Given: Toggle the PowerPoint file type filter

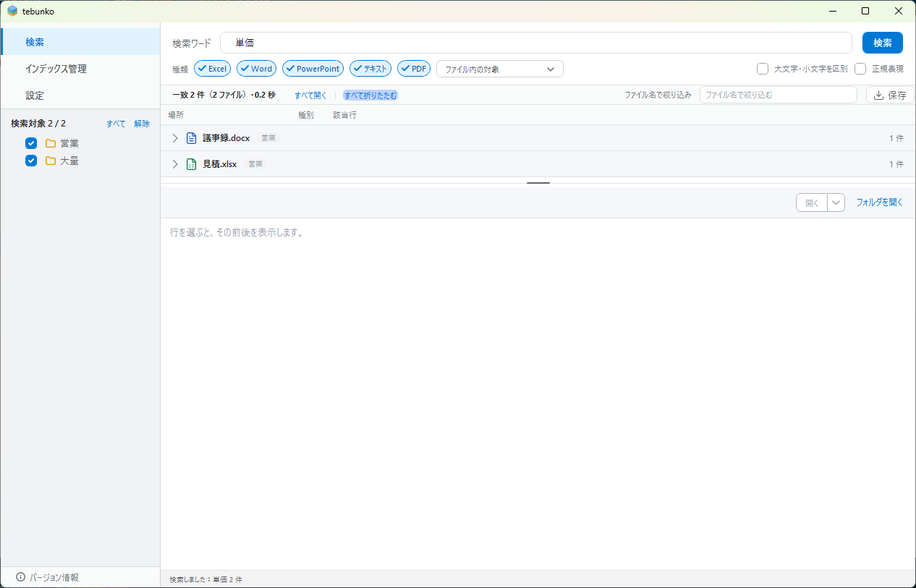Looking at the screenshot, I should pyautogui.click(x=313, y=69).
